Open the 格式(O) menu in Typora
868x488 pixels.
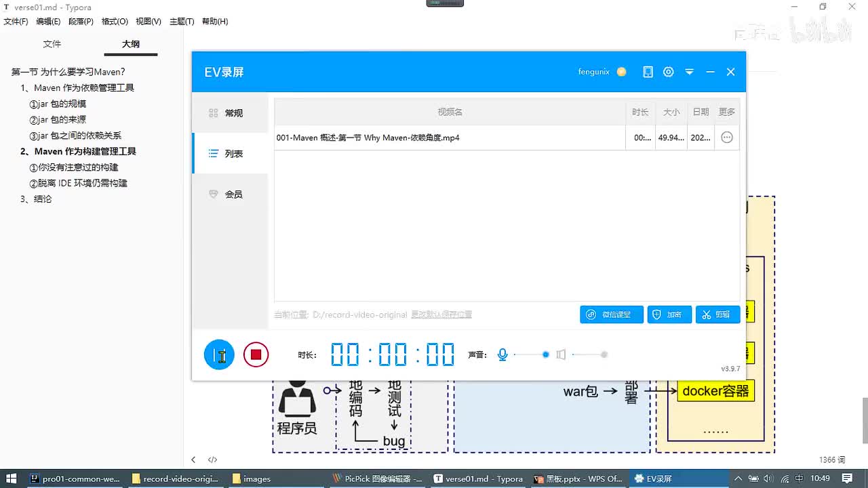115,22
